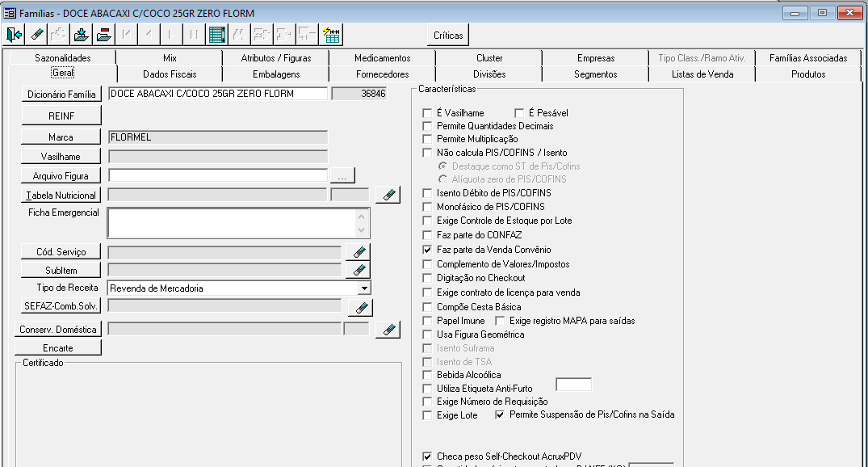Image resolution: width=868 pixels, height=467 pixels.
Task: Click the Críticas button
Action: (448, 35)
